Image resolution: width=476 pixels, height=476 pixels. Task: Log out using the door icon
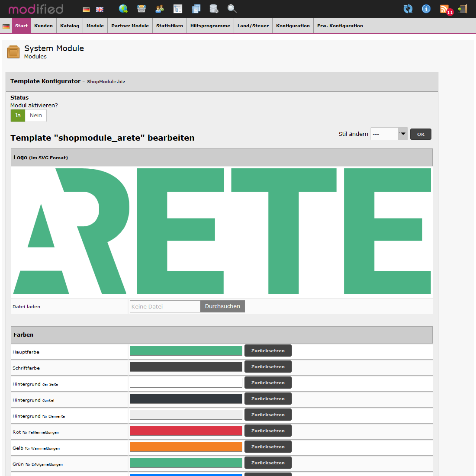[462, 9]
